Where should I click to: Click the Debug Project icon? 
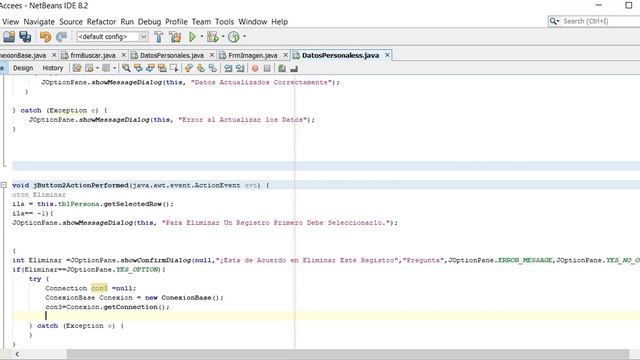coord(213,37)
